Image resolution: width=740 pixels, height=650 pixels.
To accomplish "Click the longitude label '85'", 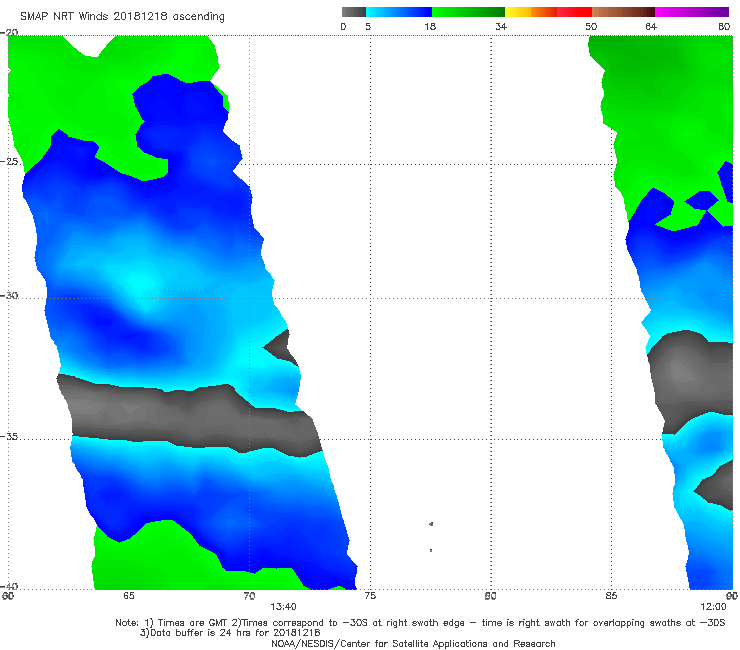I will point(611,596).
